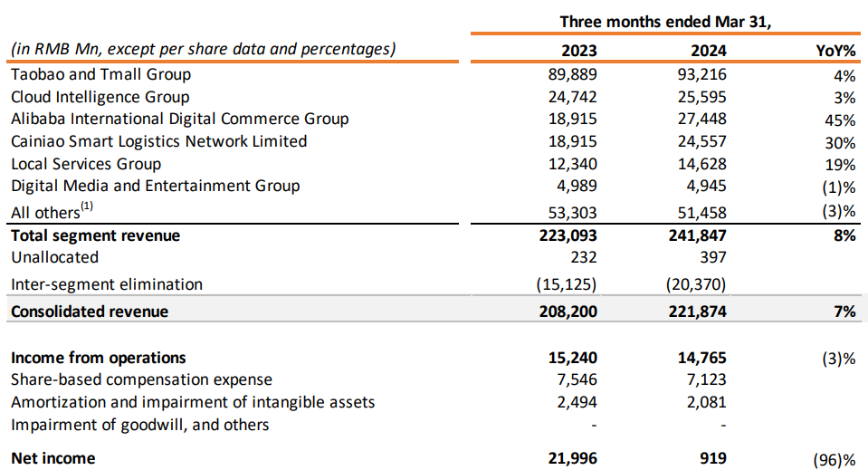Click income from operations 15,240

pos(572,359)
